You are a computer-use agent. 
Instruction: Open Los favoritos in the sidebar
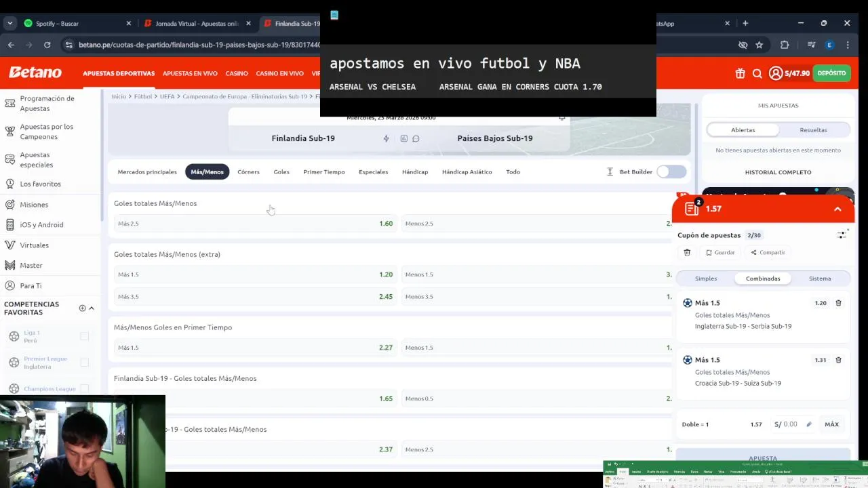coord(34,184)
